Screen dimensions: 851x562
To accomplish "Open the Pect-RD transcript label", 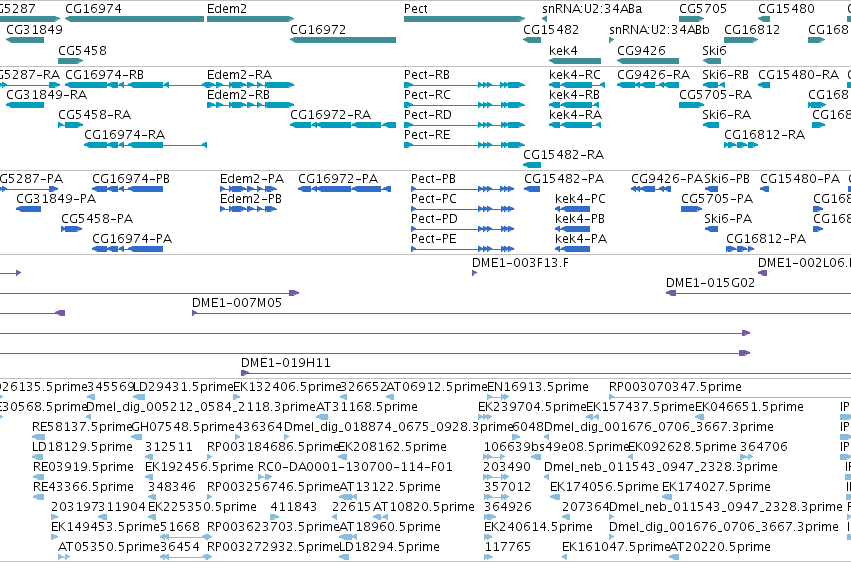I will (x=428, y=114).
